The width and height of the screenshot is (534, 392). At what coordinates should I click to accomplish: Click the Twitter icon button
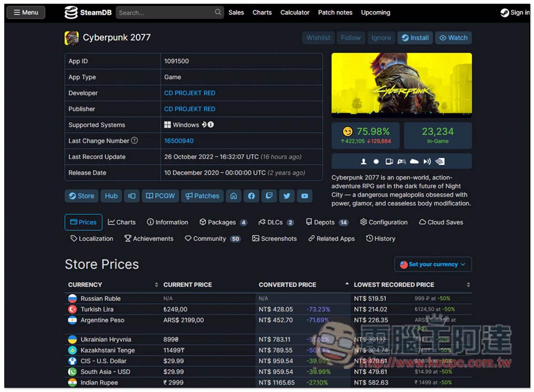(x=287, y=196)
